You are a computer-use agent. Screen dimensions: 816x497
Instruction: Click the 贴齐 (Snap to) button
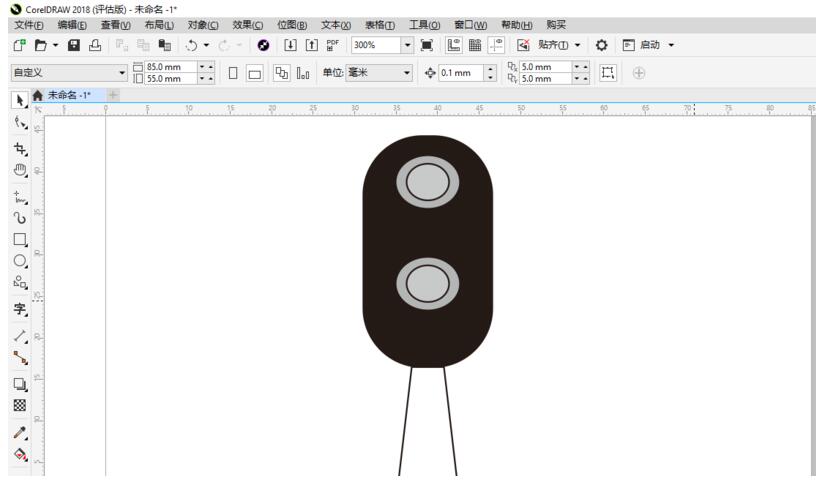(553, 45)
